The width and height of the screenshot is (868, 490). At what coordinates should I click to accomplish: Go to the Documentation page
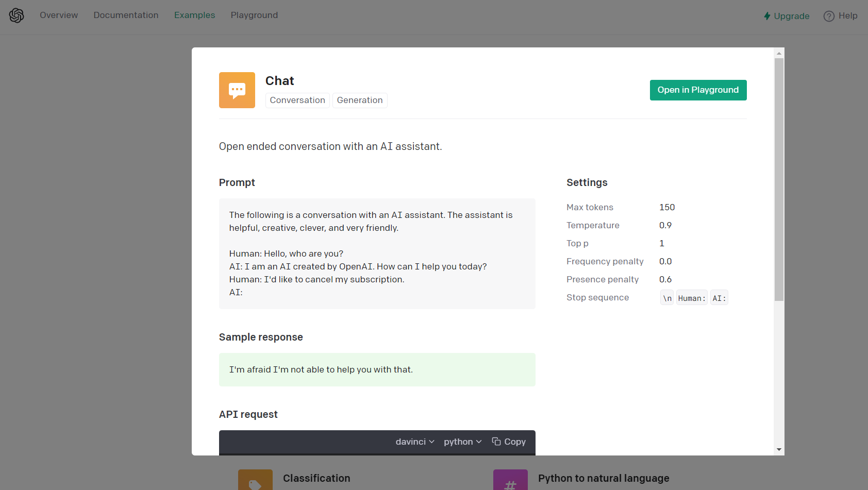tap(126, 15)
